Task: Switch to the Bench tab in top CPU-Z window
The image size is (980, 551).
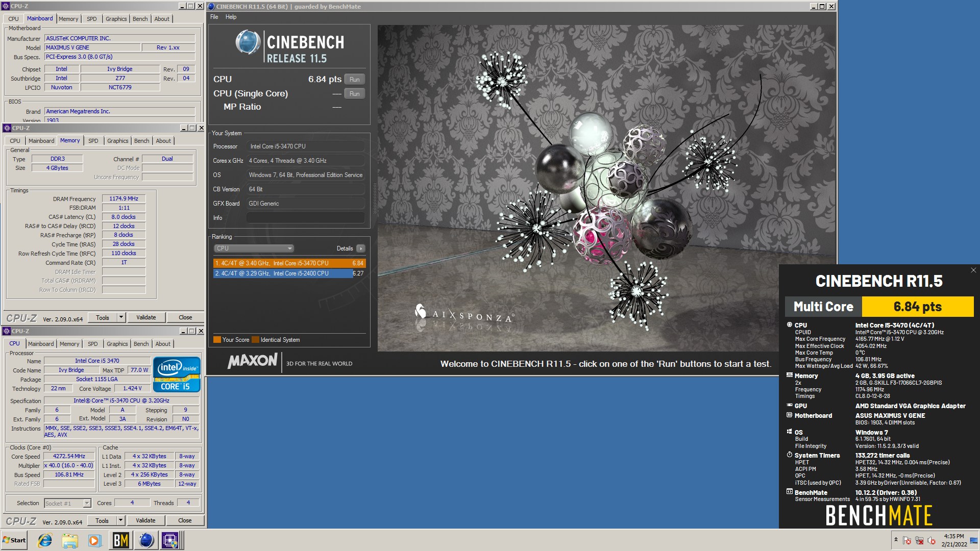Action: coord(140,19)
